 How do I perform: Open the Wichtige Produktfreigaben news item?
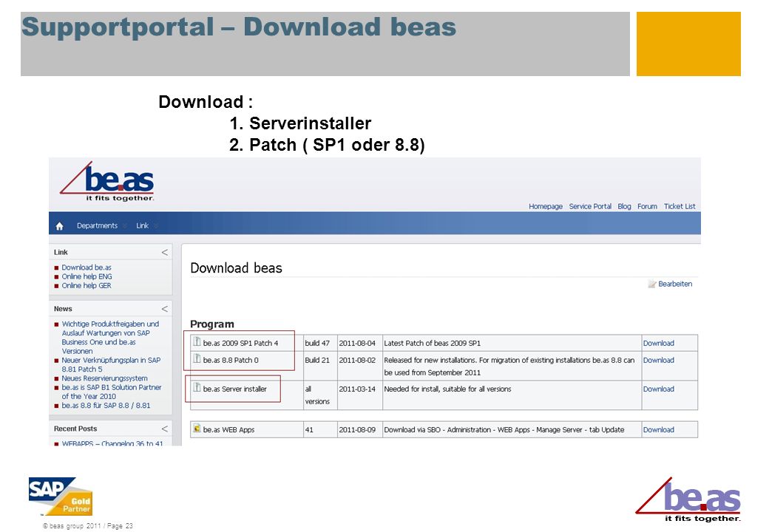point(110,338)
